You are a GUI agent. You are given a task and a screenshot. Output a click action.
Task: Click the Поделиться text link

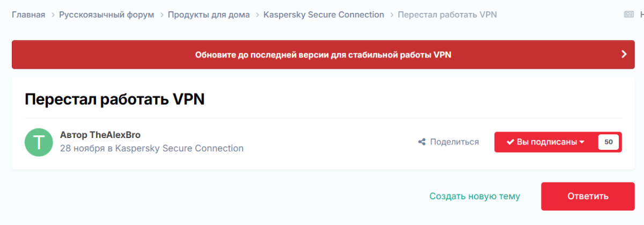454,142
